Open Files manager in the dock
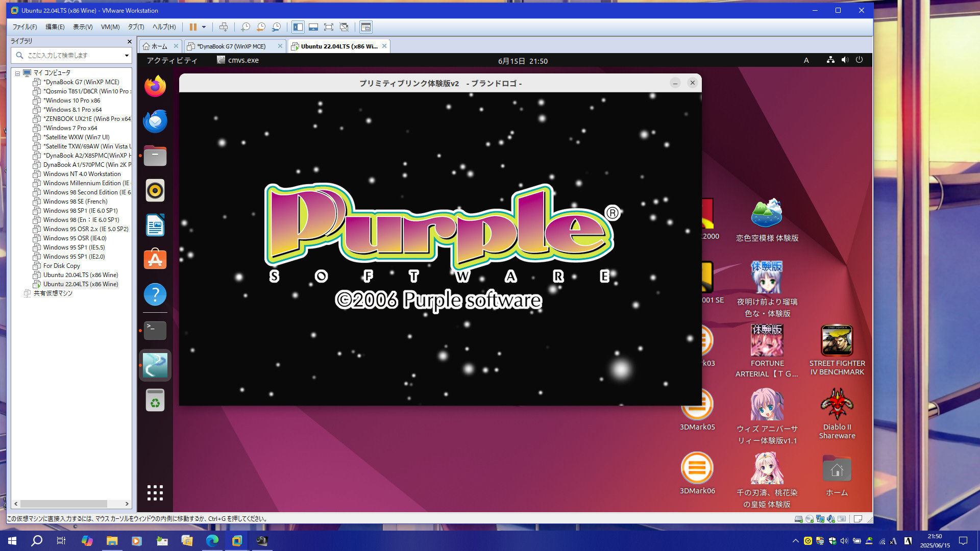 coord(155,156)
